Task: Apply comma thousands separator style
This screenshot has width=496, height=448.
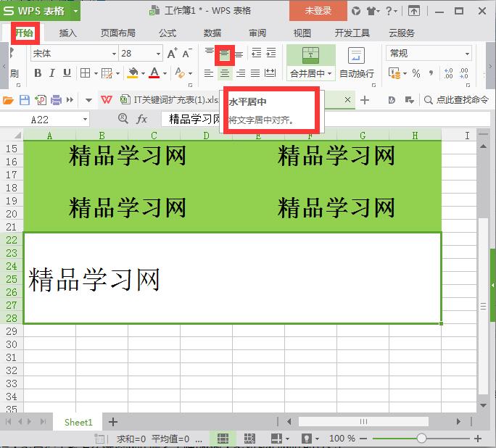Action: tap(431, 73)
